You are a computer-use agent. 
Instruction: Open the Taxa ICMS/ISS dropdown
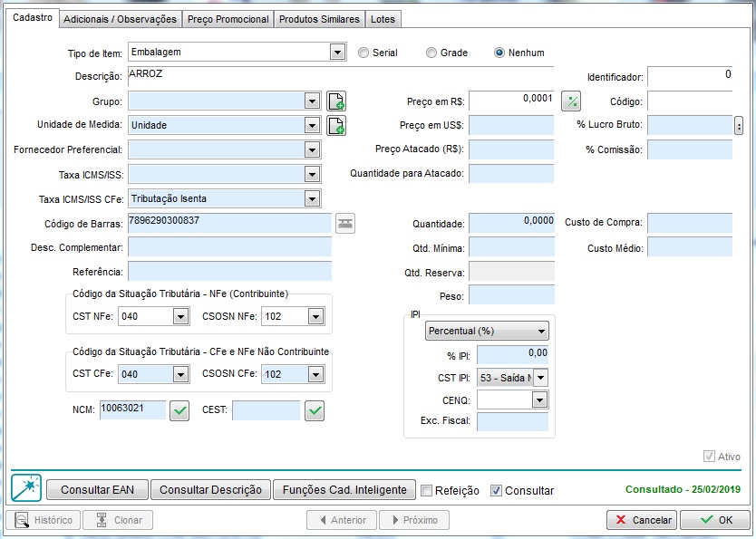313,174
